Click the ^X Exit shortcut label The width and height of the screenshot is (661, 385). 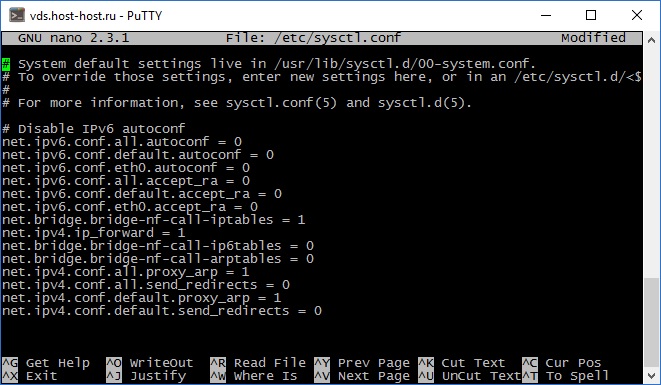(x=30, y=376)
